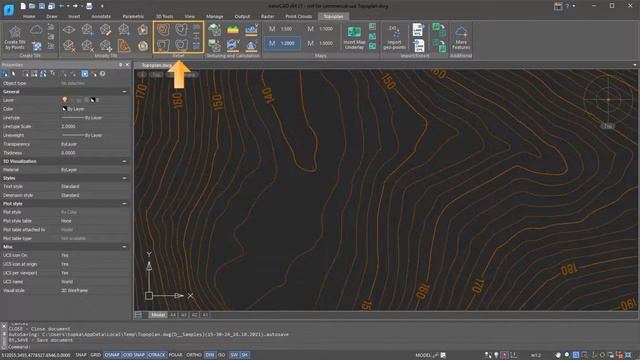Viewport: 640px width, 360px height.
Task: Click the Insert Map Underlay button
Action: point(354,38)
